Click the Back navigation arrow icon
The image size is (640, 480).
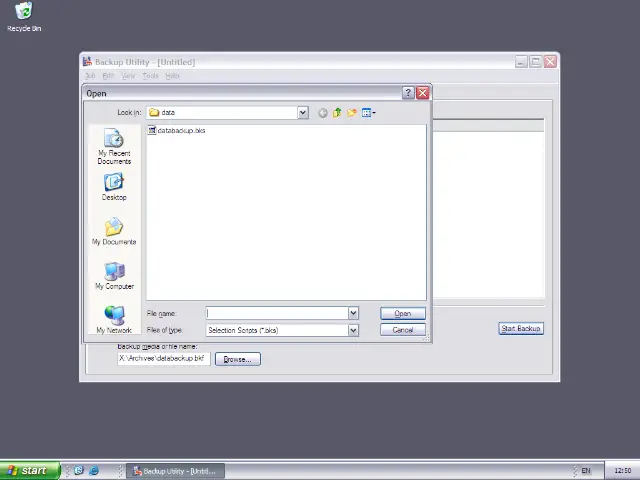point(322,113)
